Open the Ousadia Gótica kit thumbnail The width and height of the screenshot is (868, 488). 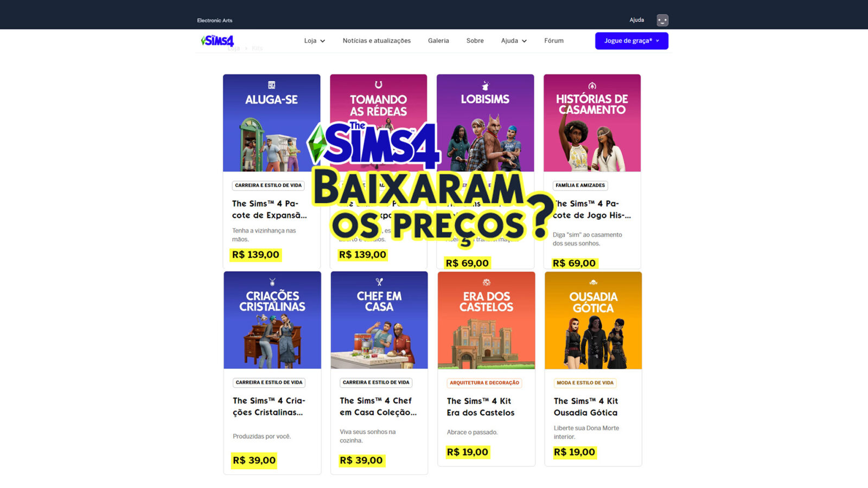tap(593, 320)
